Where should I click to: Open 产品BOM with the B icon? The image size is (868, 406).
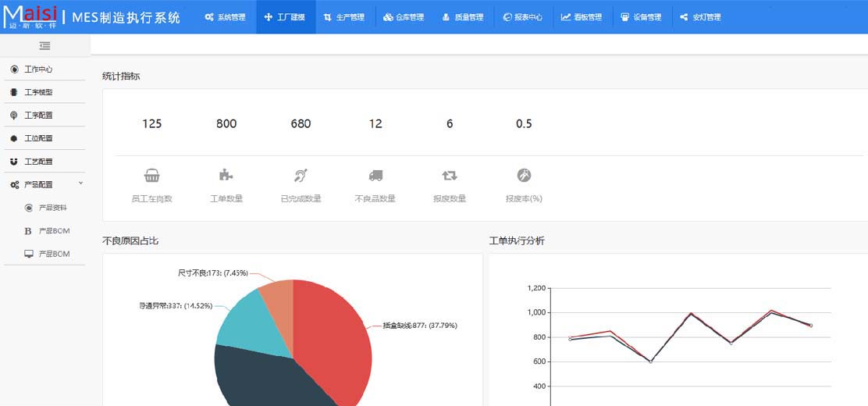54,231
